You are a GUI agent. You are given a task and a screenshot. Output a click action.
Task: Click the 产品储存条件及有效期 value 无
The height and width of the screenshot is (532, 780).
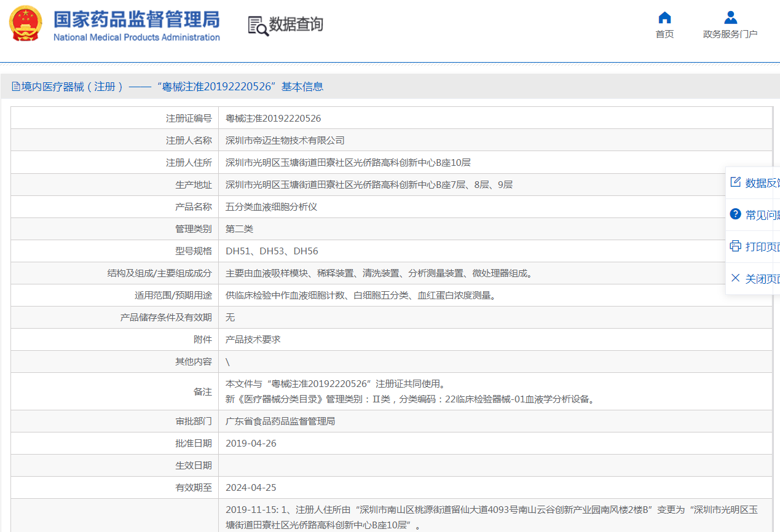pyautogui.click(x=230, y=318)
